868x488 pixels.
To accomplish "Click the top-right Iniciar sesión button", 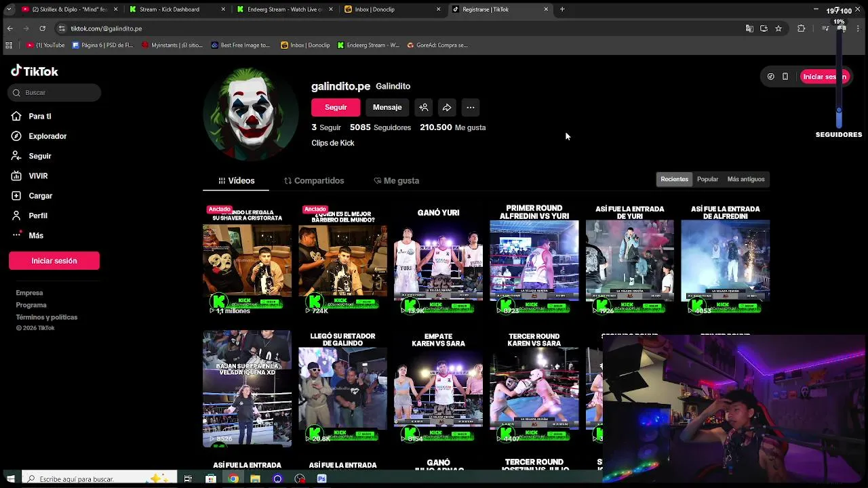I will 824,77.
